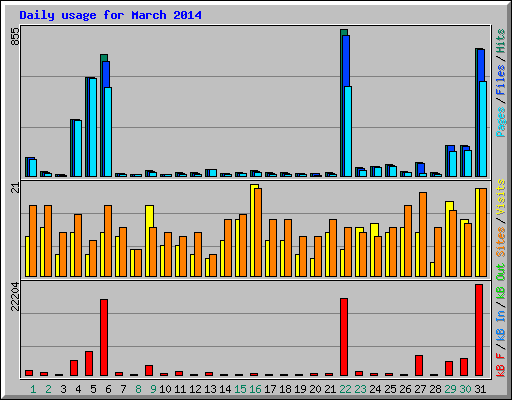Click the 21 axis maximum value

coord(15,188)
